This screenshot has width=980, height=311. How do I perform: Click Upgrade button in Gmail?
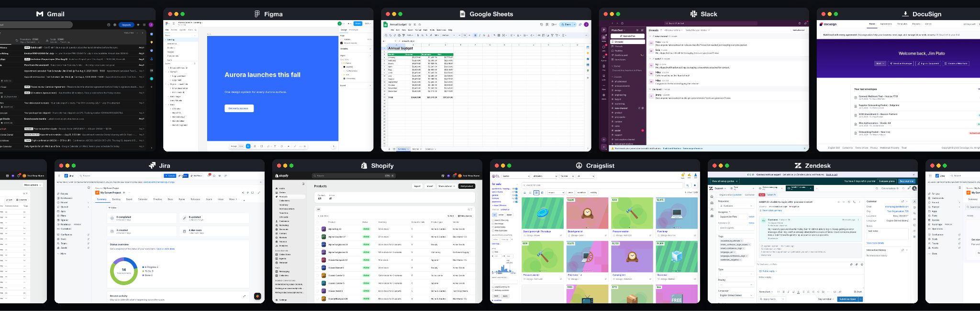(x=126, y=25)
